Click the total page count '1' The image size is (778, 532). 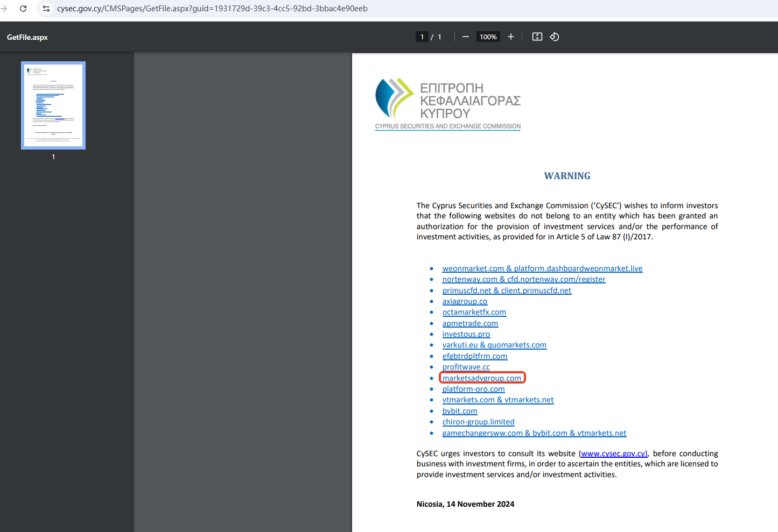[x=439, y=37]
